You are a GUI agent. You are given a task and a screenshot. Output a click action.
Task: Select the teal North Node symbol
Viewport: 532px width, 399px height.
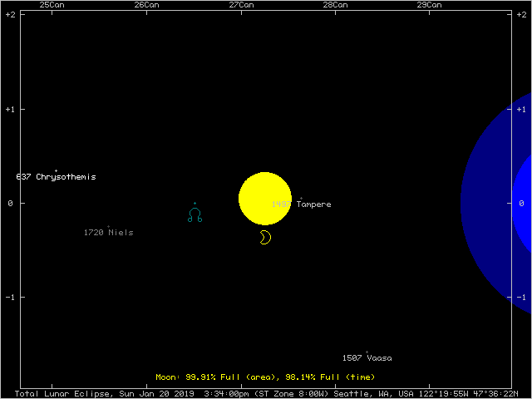[x=195, y=215]
